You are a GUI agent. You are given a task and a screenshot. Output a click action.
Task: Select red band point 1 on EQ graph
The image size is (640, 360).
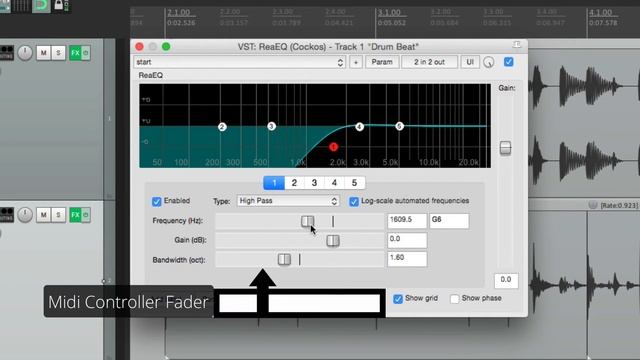tap(333, 147)
